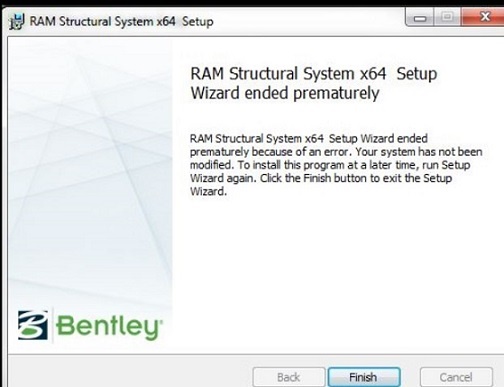Click the greyed-out Back button
This screenshot has height=387, width=504.
pyautogui.click(x=289, y=377)
